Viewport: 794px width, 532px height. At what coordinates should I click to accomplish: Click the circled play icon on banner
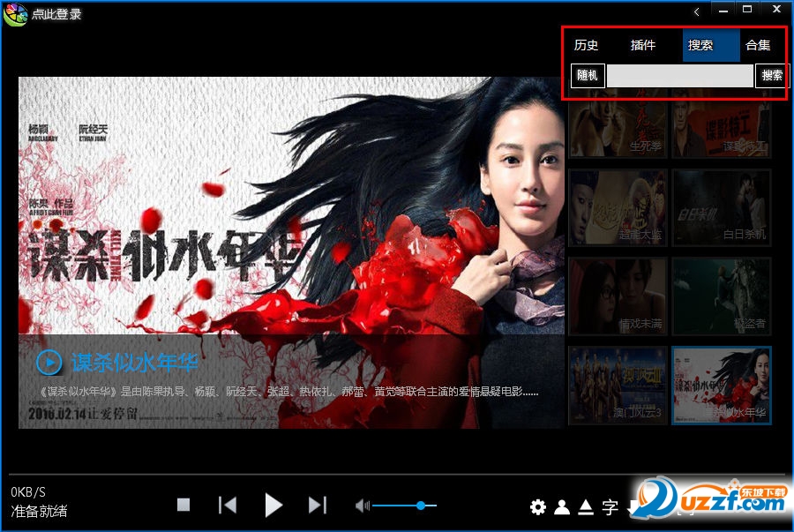pos(49,363)
